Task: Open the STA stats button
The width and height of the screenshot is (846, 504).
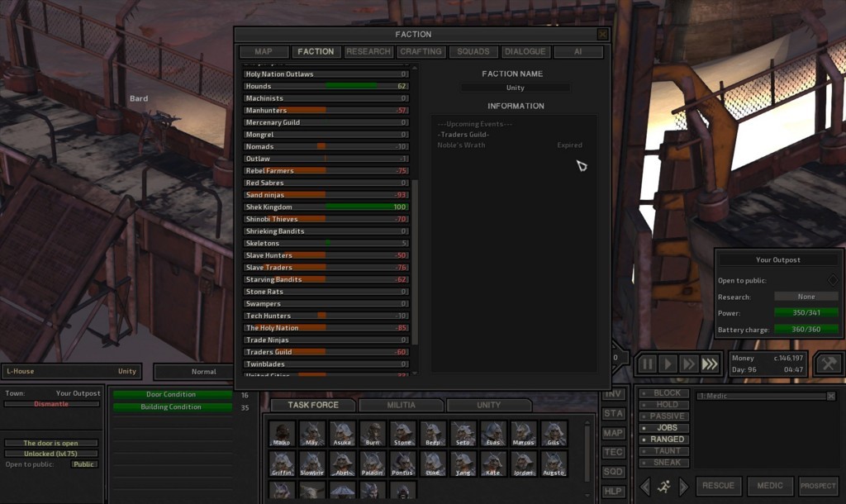Action: point(613,413)
